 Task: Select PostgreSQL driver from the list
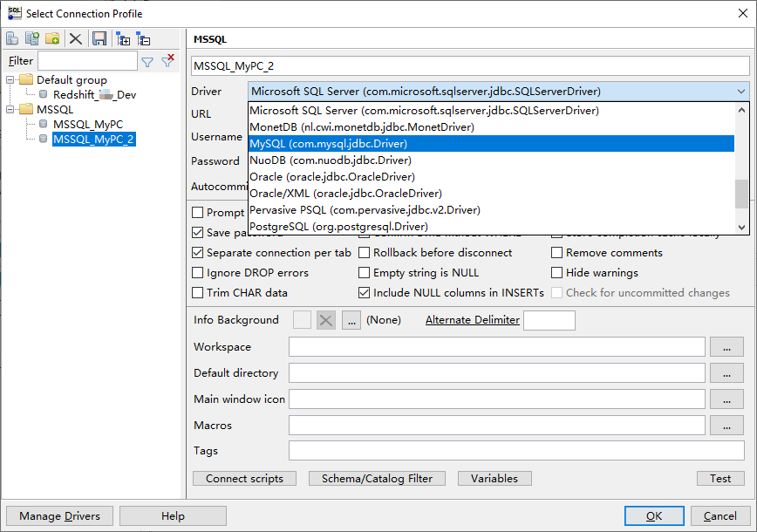[x=339, y=227]
